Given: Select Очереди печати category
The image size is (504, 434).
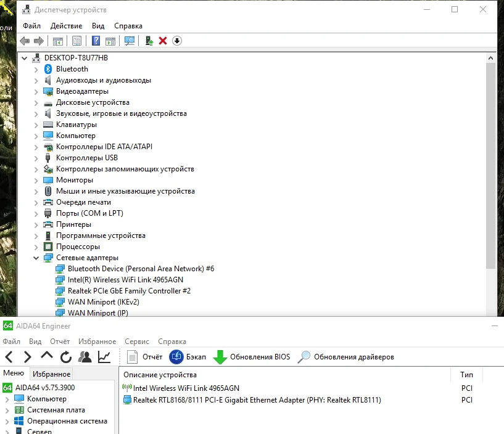Looking at the screenshot, I should click(x=83, y=202).
